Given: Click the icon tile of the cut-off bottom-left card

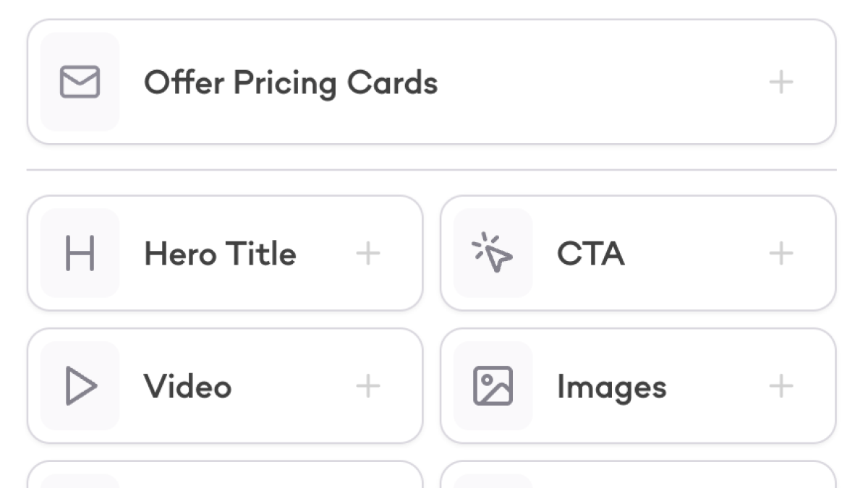Looking at the screenshot, I should (x=80, y=481).
